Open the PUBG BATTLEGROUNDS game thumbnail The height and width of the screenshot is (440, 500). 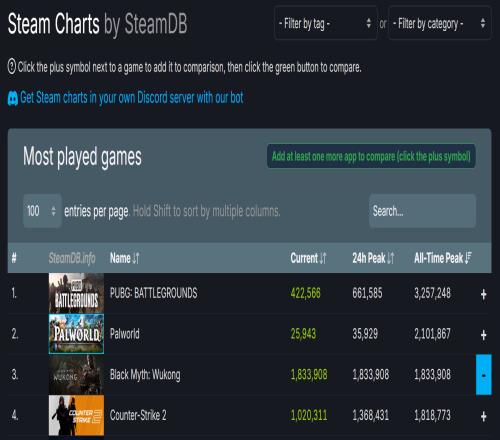click(x=76, y=293)
